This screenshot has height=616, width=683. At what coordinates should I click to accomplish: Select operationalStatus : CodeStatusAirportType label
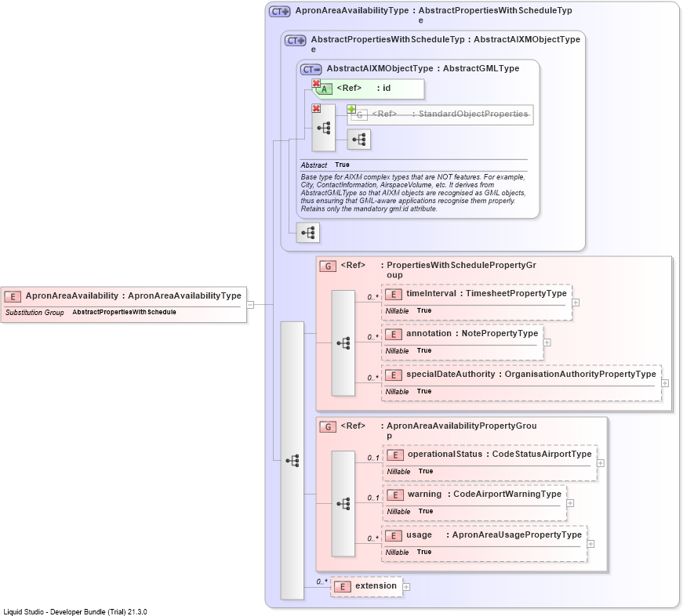(500, 454)
